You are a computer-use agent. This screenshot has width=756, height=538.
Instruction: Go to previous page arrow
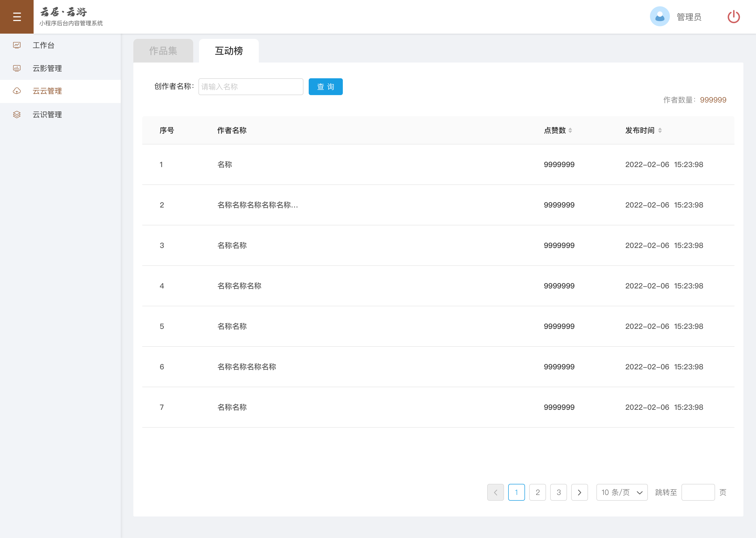coord(496,492)
